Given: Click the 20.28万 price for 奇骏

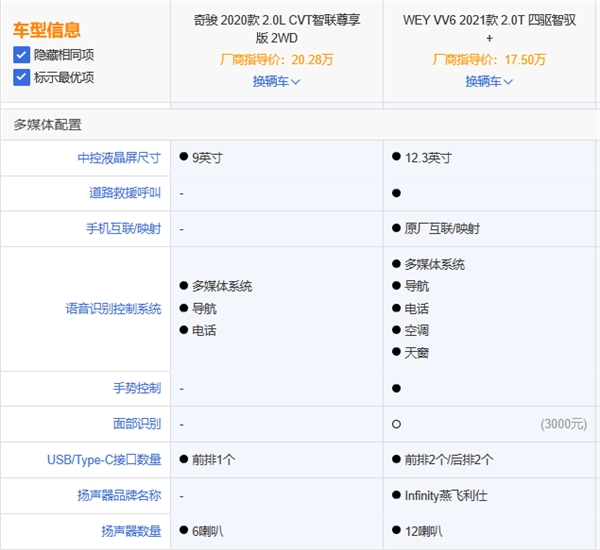Looking at the screenshot, I should [x=312, y=60].
